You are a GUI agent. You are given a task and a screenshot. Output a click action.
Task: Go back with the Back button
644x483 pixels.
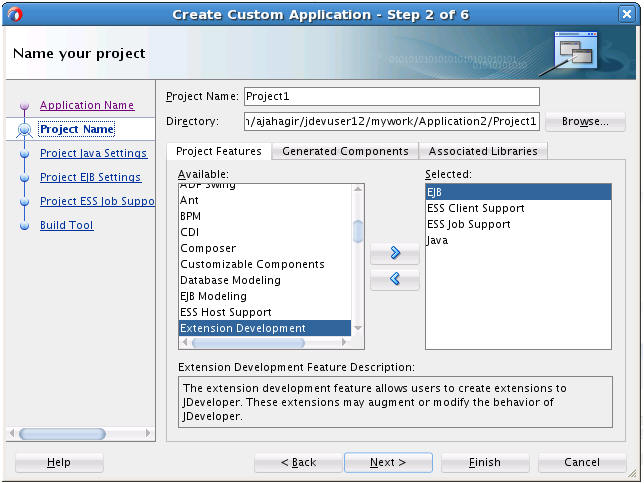(298, 462)
